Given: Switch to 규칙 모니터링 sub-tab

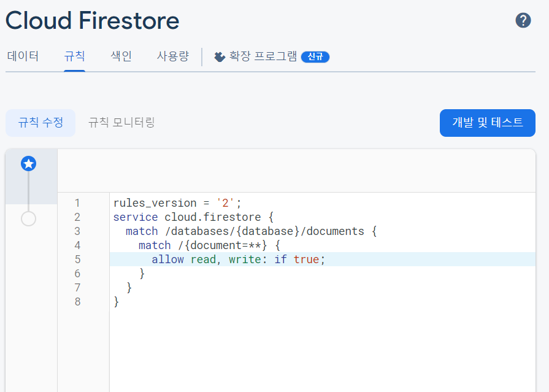Looking at the screenshot, I should 121,123.
